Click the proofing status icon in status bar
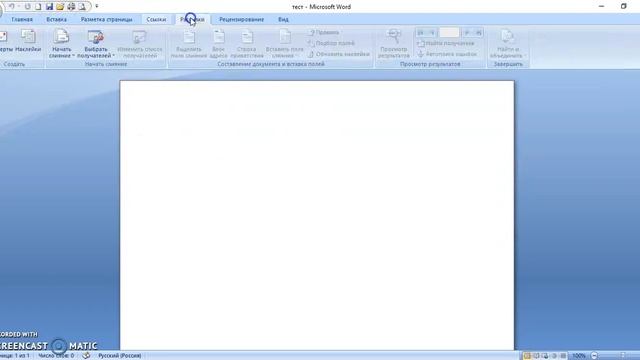The image size is (640, 360). pyautogui.click(x=86, y=356)
